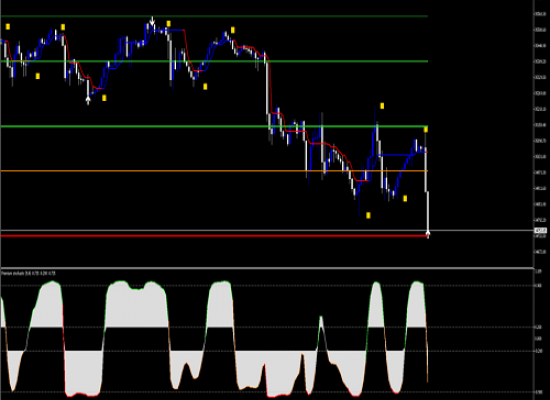The width and height of the screenshot is (550, 400).
Task: Select the red horizontal line at the chart bottom
Action: coord(214,236)
